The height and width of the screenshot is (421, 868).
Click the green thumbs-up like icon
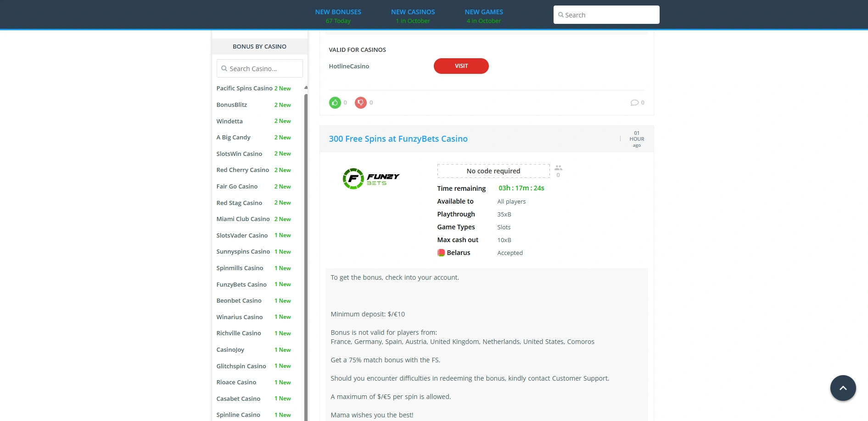pos(335,103)
